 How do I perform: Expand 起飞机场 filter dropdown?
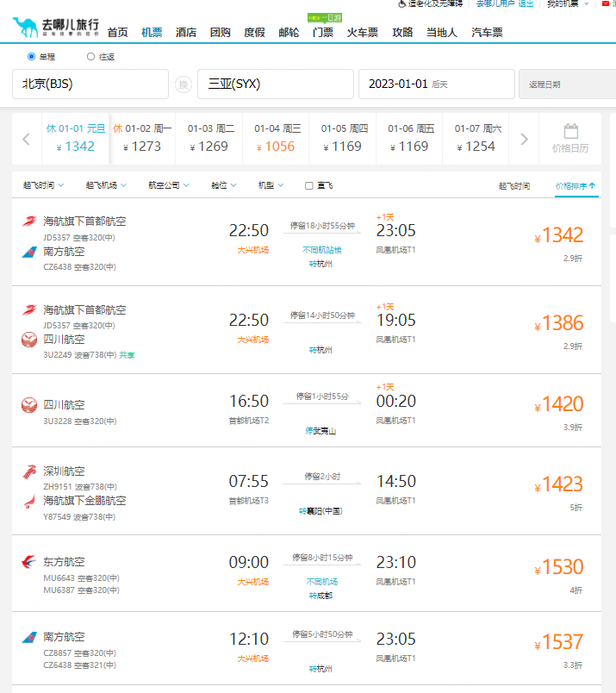coord(106,185)
